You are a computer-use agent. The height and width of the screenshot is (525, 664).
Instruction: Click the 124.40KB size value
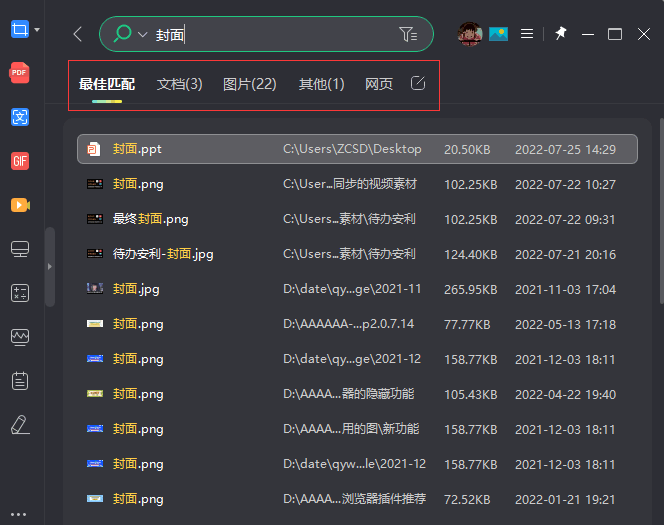(x=470, y=254)
